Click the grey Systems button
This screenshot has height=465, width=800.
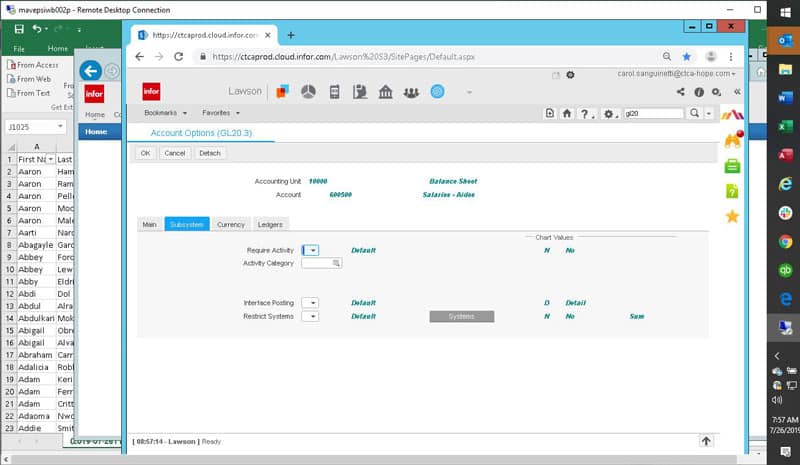[462, 316]
